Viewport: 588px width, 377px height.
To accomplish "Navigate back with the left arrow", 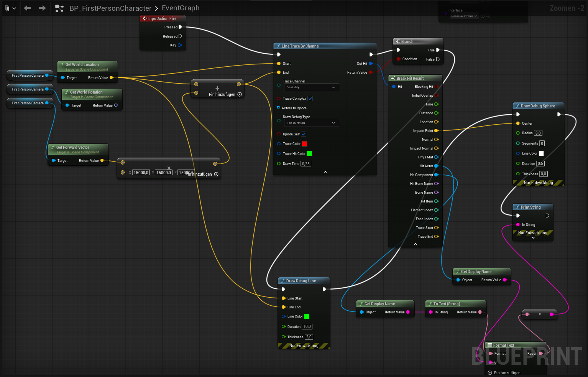I will point(27,8).
